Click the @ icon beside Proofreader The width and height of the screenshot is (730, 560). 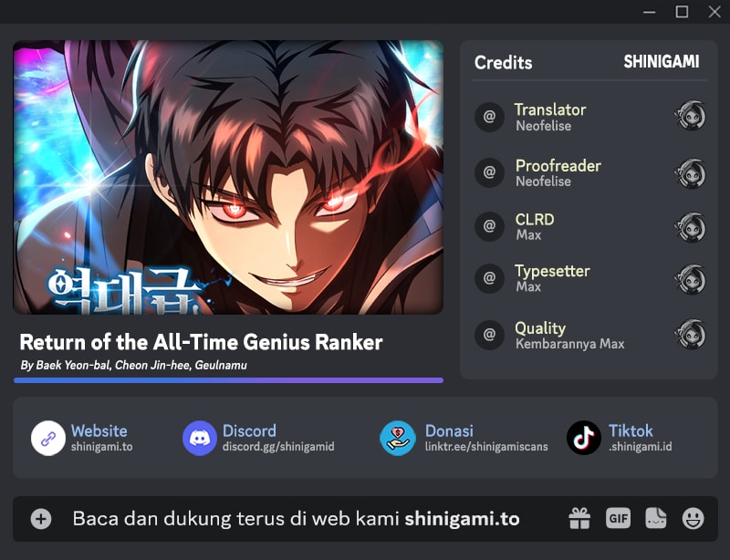489,172
